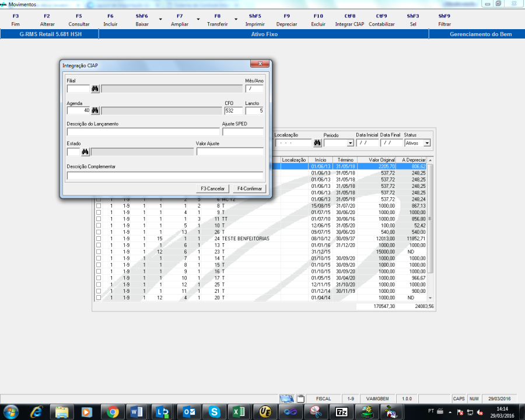Click the ShF9 Filtrar toolbar command
Screen dimensions: 525x420
(444, 20)
